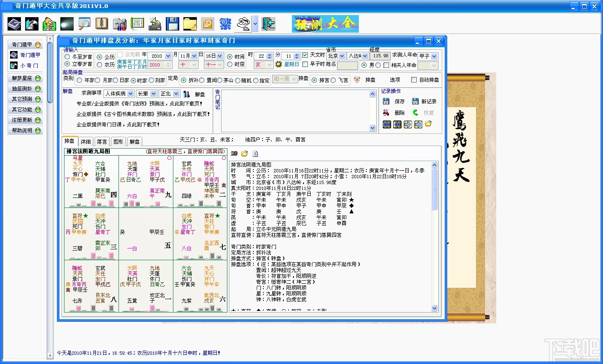This screenshot has height=364, width=603.
Task: Click the first record navigation arrow icon
Action: [387, 124]
